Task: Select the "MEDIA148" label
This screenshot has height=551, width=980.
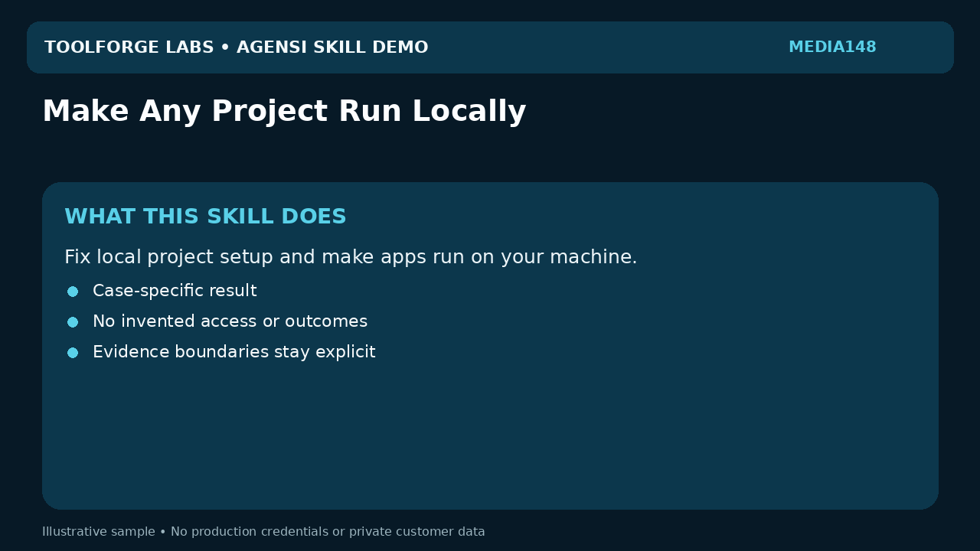Action: point(832,47)
